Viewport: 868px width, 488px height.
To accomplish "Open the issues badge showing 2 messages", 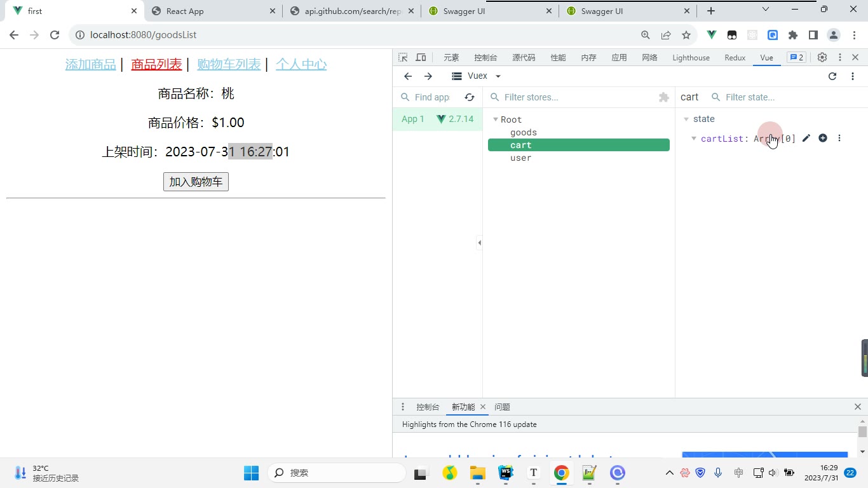I will point(796,57).
